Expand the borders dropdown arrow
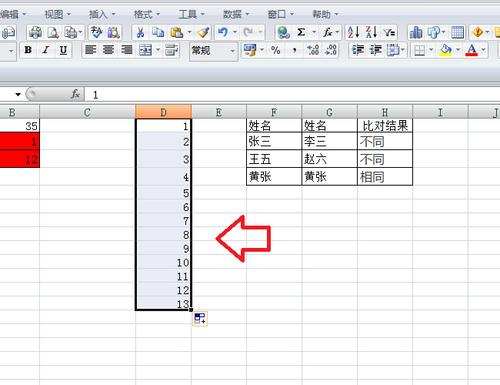Screen dimensions: 500x385 point(431,50)
